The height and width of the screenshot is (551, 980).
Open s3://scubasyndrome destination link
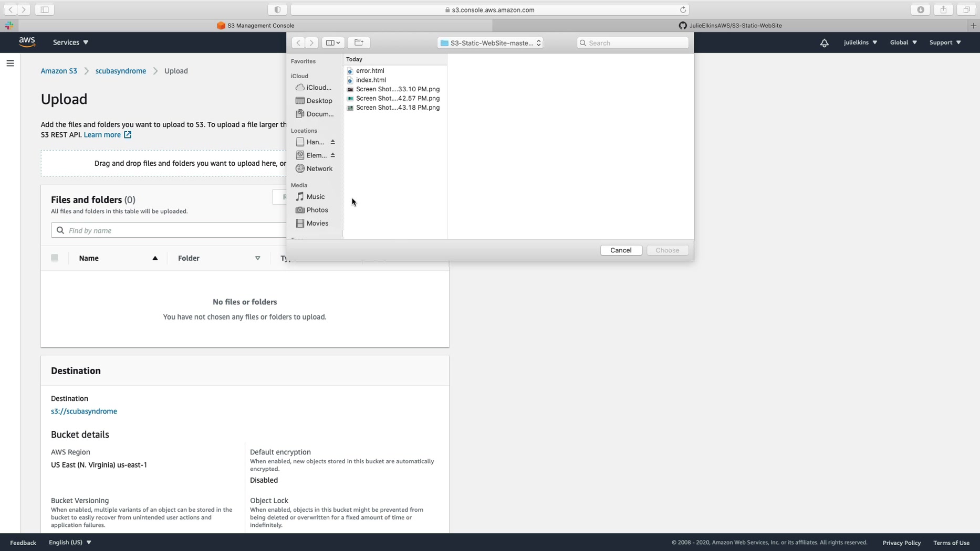tap(84, 411)
